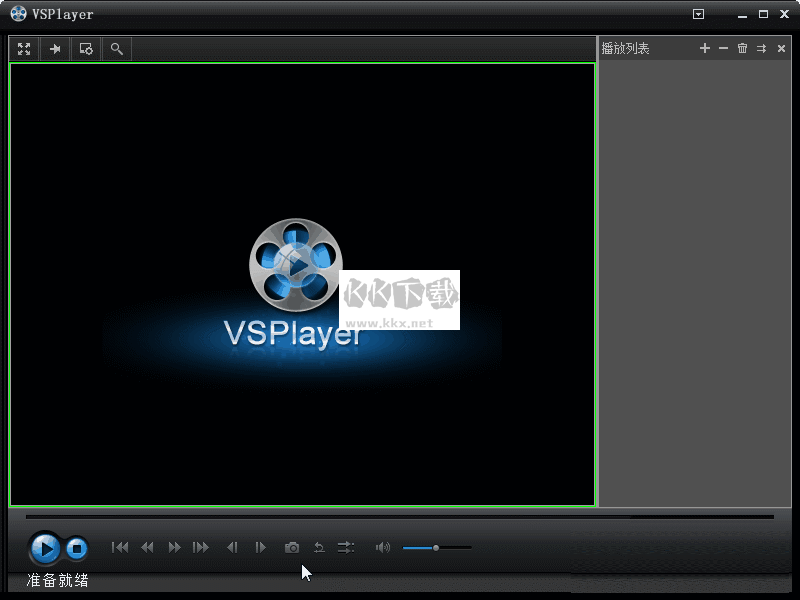Skip to next file

pos(201,547)
